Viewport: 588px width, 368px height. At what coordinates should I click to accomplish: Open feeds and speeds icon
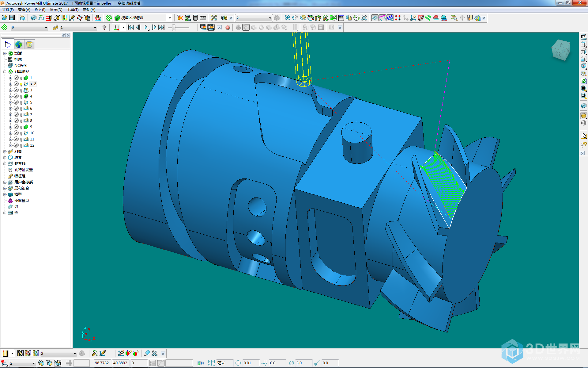click(41, 18)
